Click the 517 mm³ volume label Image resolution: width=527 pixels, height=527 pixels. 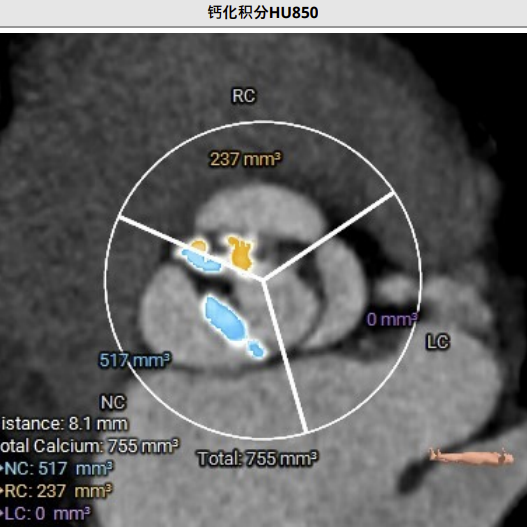coord(135,360)
